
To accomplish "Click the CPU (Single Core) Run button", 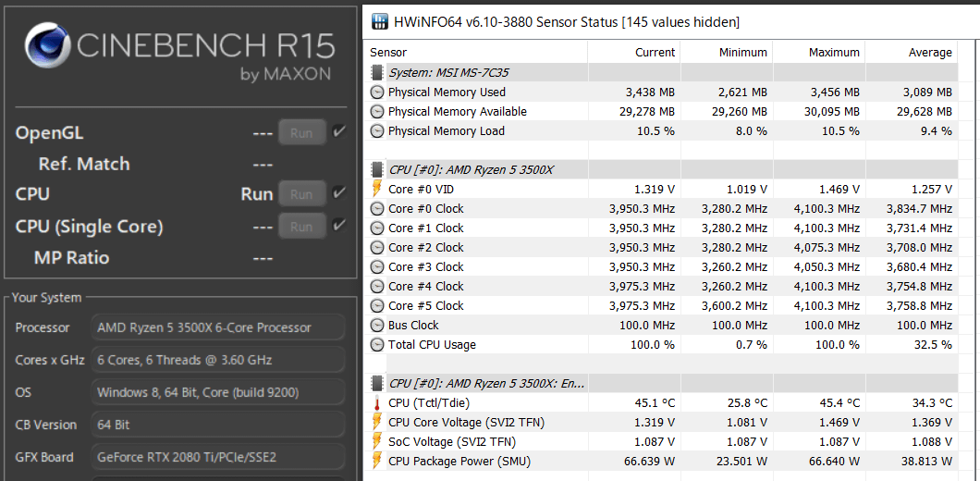I will pyautogui.click(x=302, y=226).
